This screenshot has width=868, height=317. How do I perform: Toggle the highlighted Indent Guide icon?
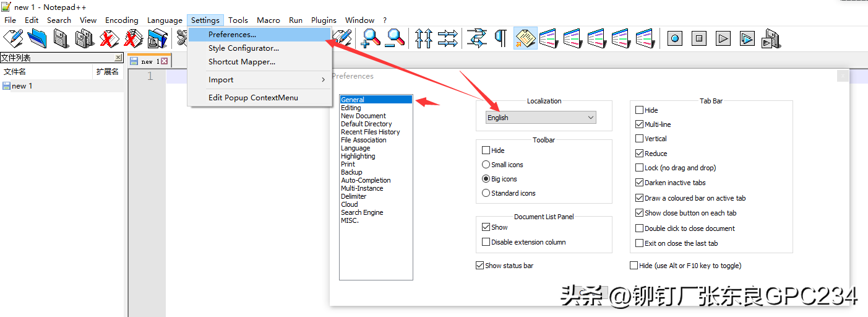[x=525, y=38]
